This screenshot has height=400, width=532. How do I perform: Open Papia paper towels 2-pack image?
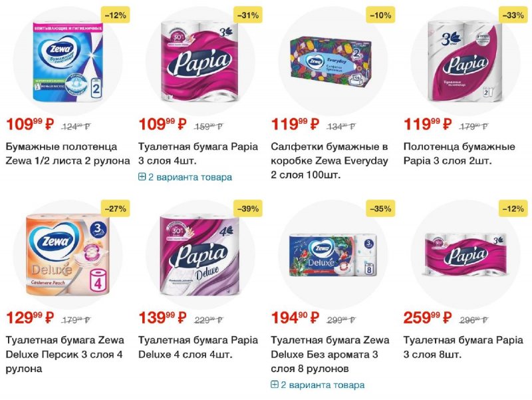(x=465, y=61)
